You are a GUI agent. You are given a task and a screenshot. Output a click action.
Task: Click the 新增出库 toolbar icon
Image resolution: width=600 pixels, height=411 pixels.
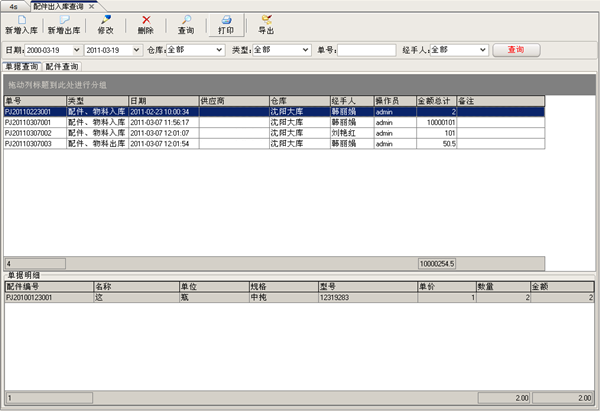click(64, 20)
